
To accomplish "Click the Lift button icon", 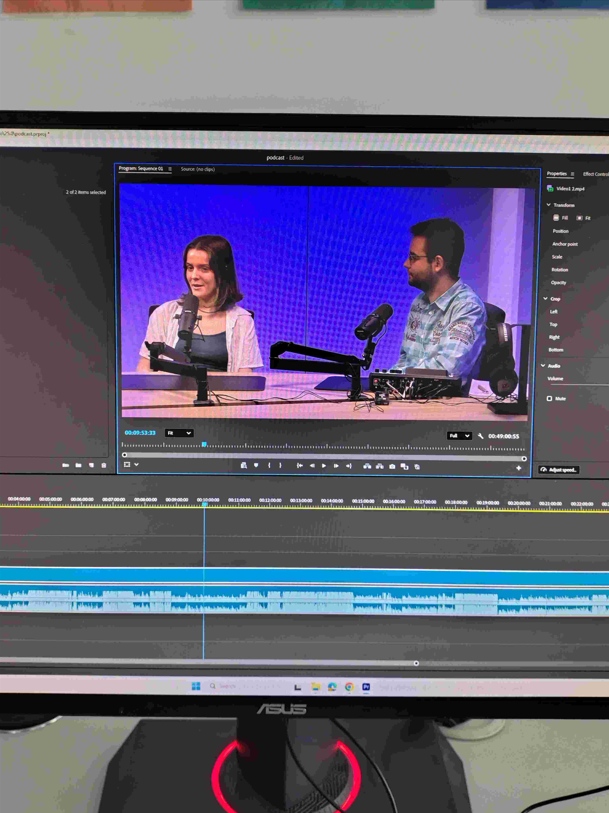I will click(x=367, y=466).
